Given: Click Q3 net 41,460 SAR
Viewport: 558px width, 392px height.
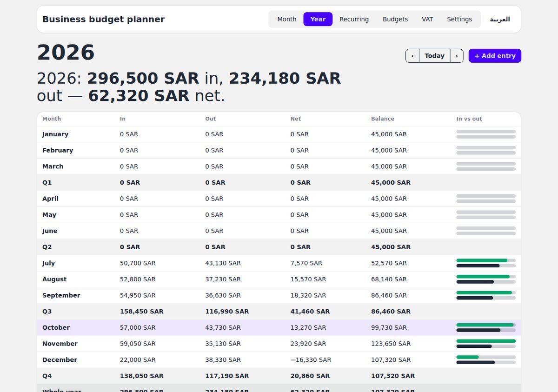Looking at the screenshot, I should [310, 312].
